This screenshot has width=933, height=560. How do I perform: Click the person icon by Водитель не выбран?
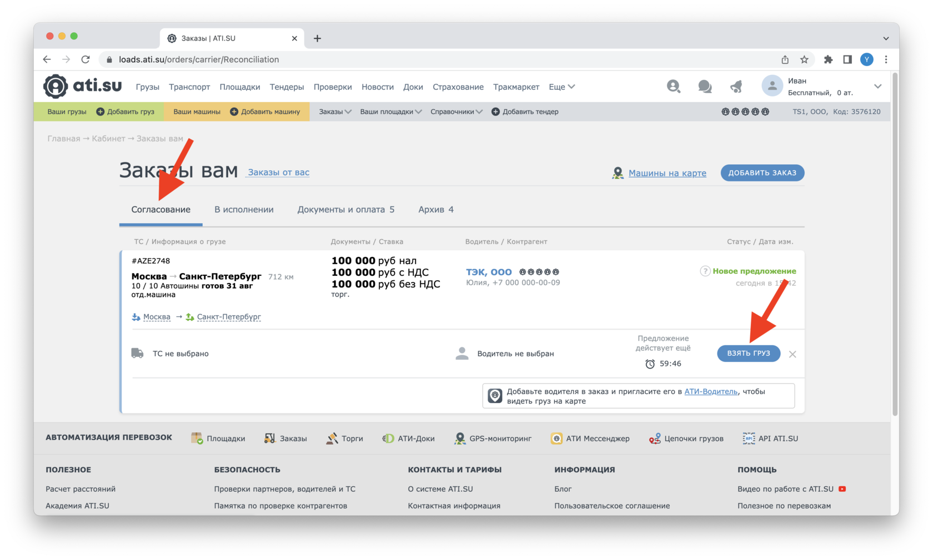pyautogui.click(x=462, y=353)
